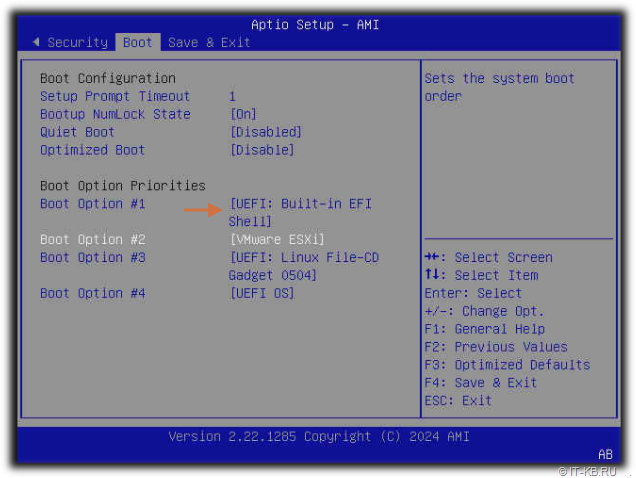Select Setup Prompt Timeout setting
Screen dimensions: 636x478
point(115,96)
